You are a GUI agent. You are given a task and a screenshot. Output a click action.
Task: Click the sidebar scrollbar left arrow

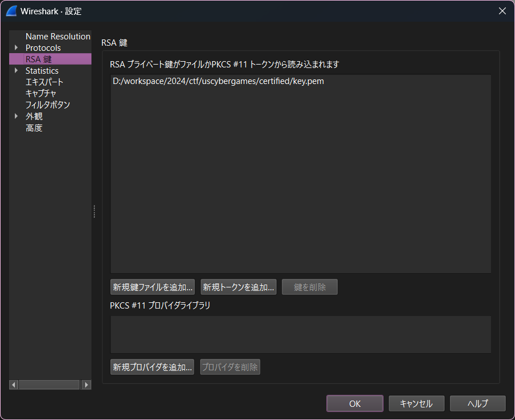pyautogui.click(x=14, y=385)
